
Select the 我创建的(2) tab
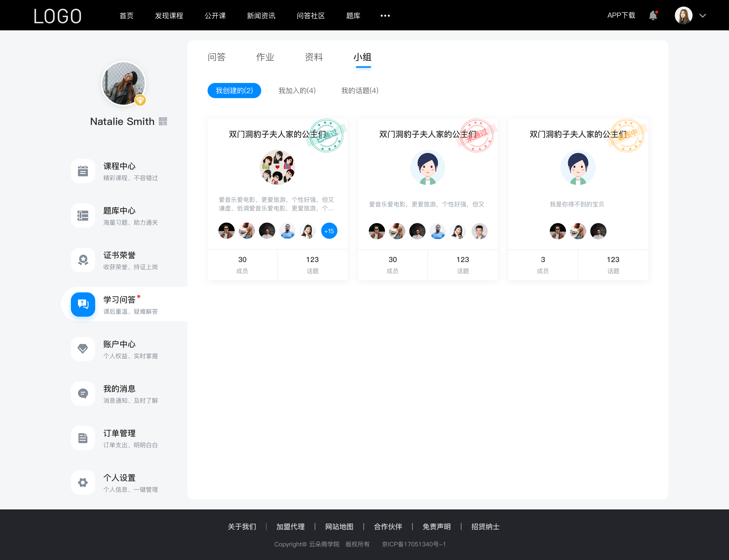click(234, 90)
